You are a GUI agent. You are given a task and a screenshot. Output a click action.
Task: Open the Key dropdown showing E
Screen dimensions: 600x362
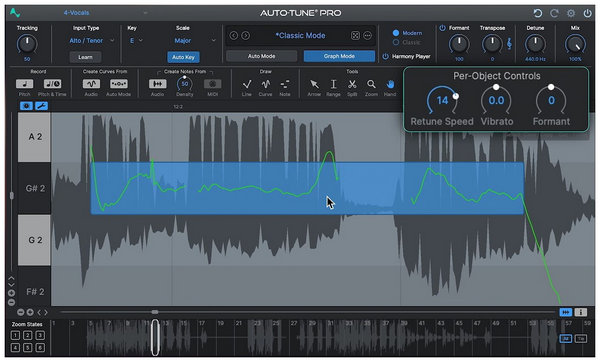(x=136, y=40)
